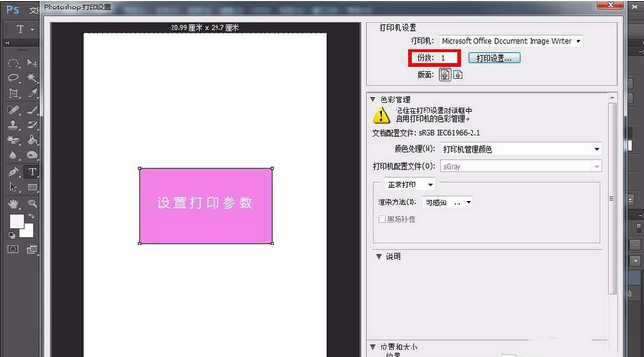Collapse the 位置和大小 section
Image resolution: width=644 pixels, height=357 pixels.
[373, 347]
